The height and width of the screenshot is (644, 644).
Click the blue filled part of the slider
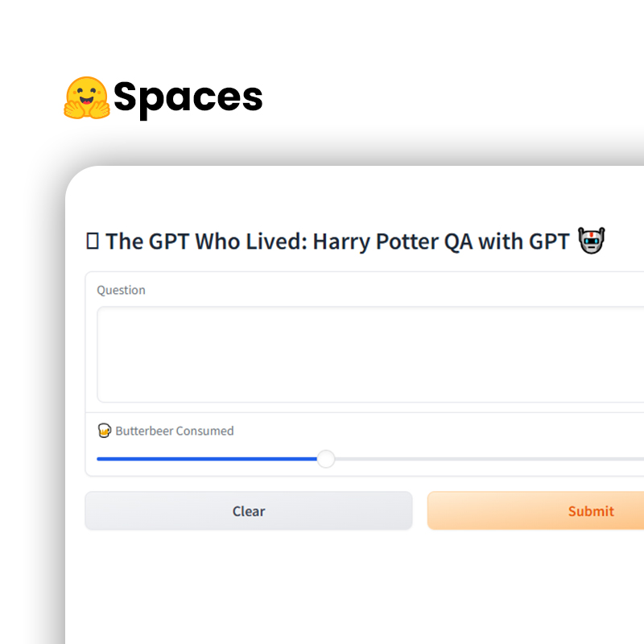207,459
